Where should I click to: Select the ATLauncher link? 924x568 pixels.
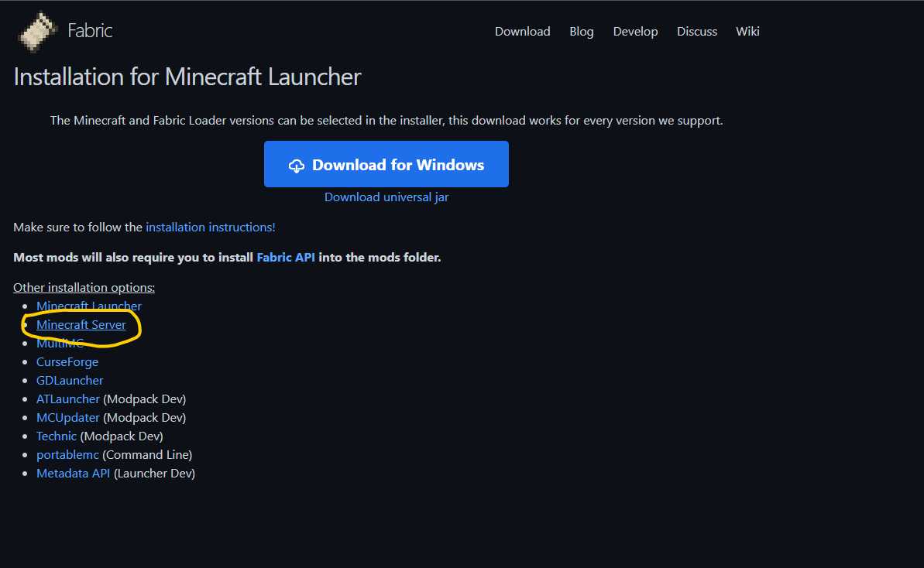67,399
